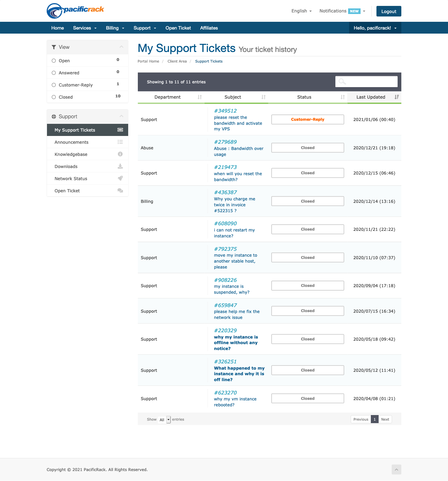Click the Support lifebuoy icon in sidebar

coord(54,116)
